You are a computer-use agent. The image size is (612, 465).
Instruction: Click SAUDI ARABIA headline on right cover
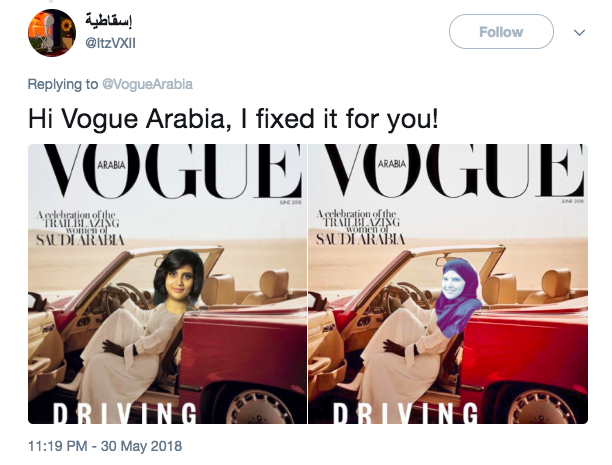(x=360, y=239)
